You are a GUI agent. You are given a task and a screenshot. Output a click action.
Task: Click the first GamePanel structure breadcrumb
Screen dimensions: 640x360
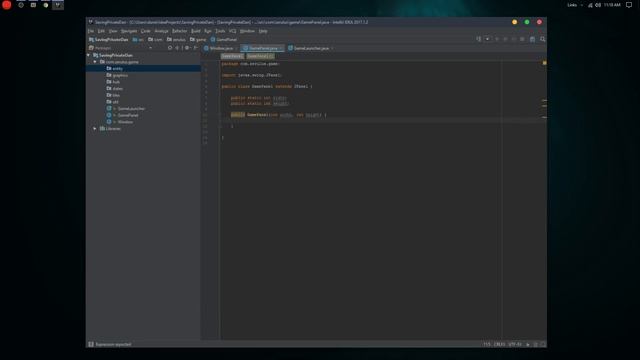(232, 56)
